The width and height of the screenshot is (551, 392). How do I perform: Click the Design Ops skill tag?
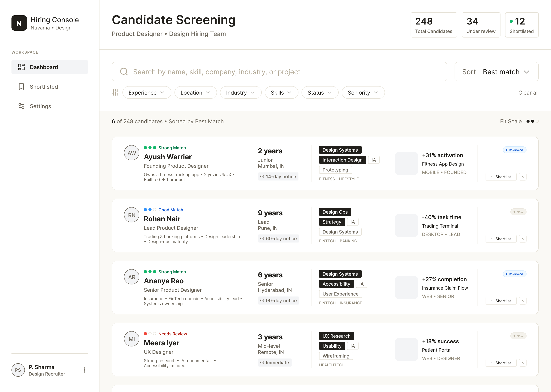[335, 212]
